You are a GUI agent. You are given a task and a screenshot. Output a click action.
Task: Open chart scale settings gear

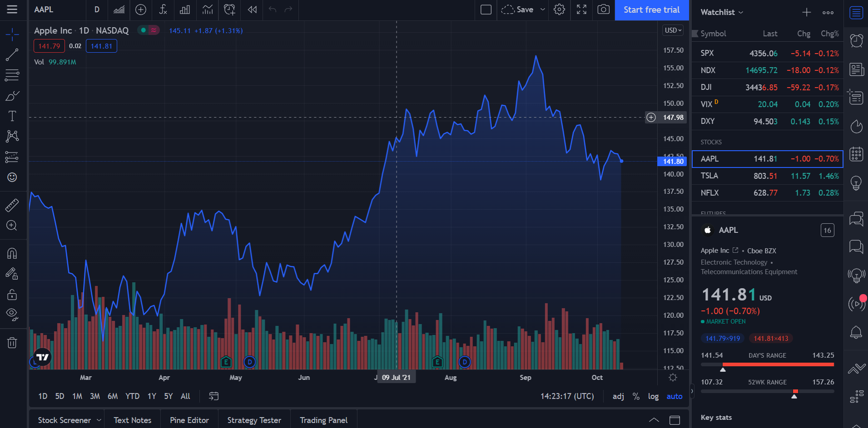click(673, 378)
